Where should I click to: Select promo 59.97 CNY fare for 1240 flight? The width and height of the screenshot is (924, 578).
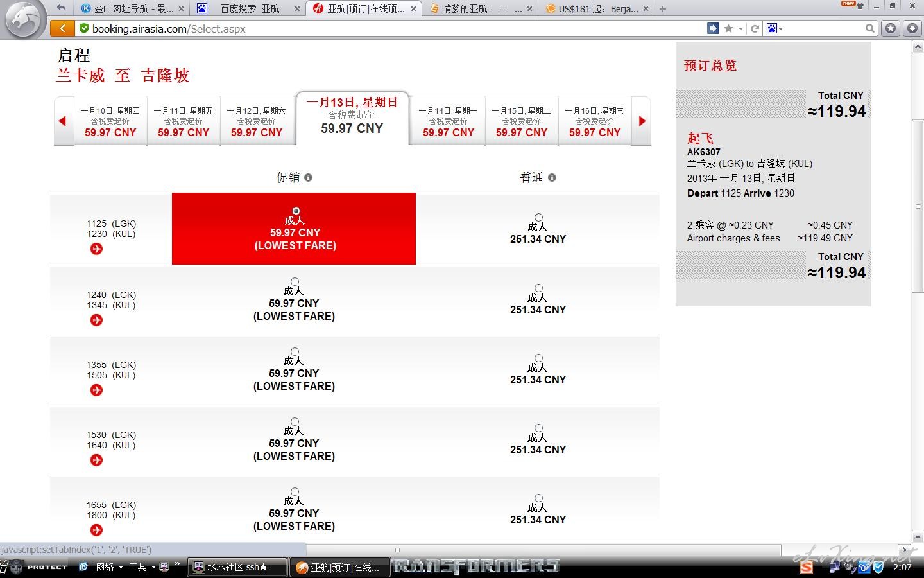295,281
